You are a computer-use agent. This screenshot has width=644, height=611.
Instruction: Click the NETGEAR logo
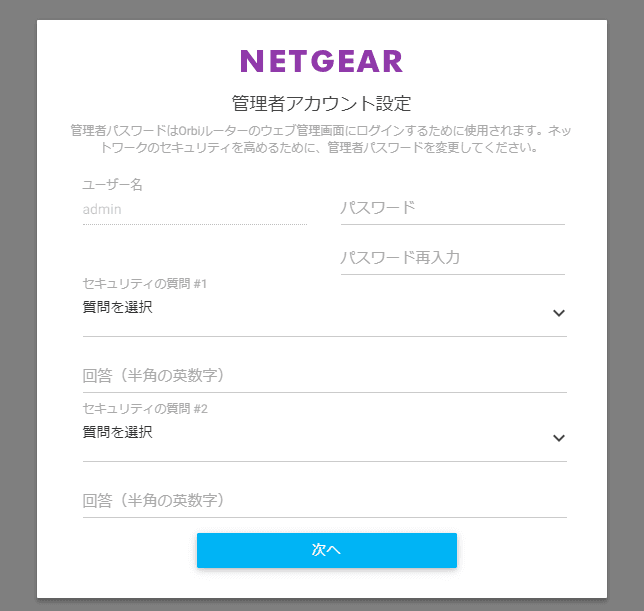(x=321, y=61)
